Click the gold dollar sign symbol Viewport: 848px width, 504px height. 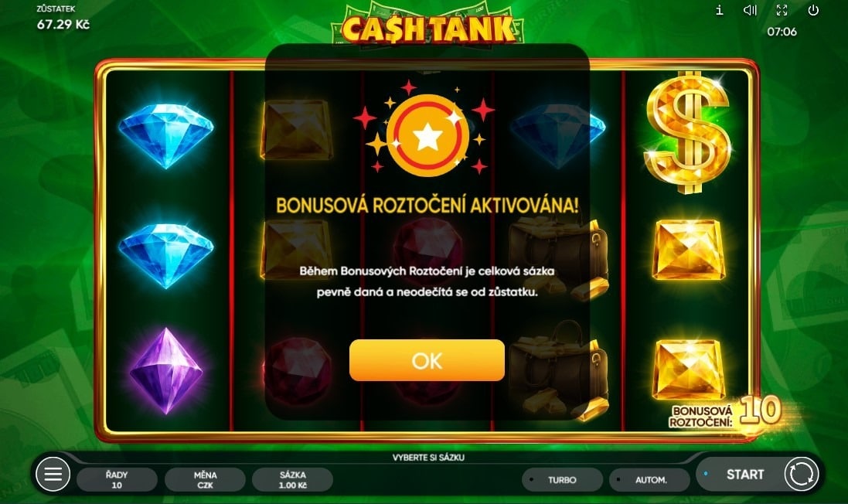click(x=687, y=133)
